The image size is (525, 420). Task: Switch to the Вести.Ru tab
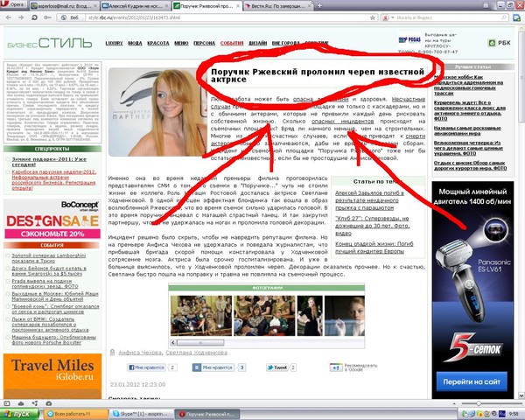pos(276,6)
